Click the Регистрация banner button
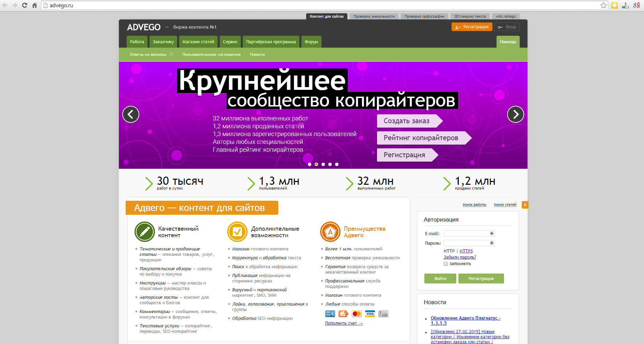This screenshot has width=644, height=344. coord(407,155)
